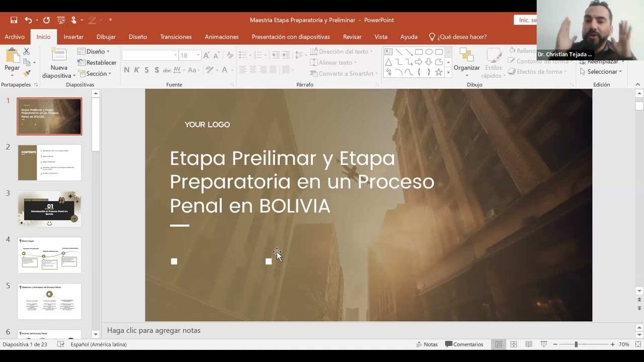Open the Seleccionar dropdown
Viewport: 644px width, 362px height.
pos(601,71)
